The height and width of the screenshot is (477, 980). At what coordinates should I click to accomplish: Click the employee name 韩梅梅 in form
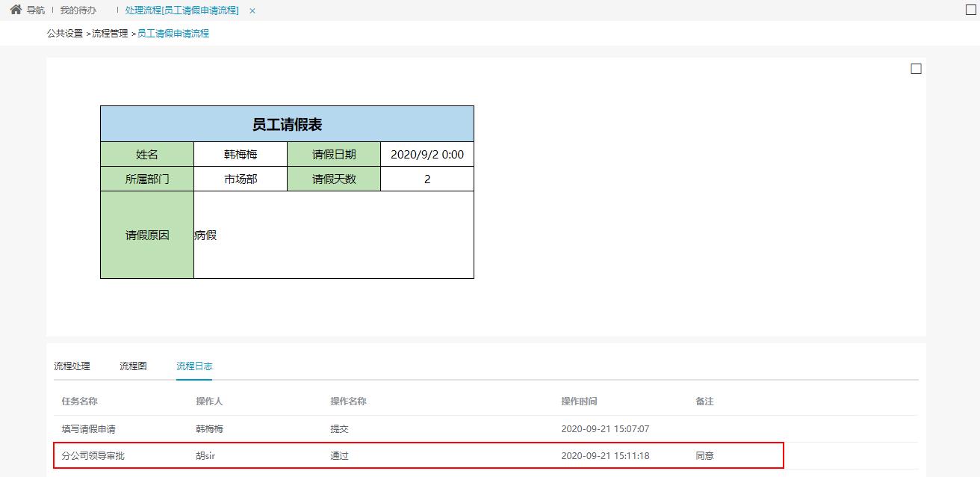(239, 153)
